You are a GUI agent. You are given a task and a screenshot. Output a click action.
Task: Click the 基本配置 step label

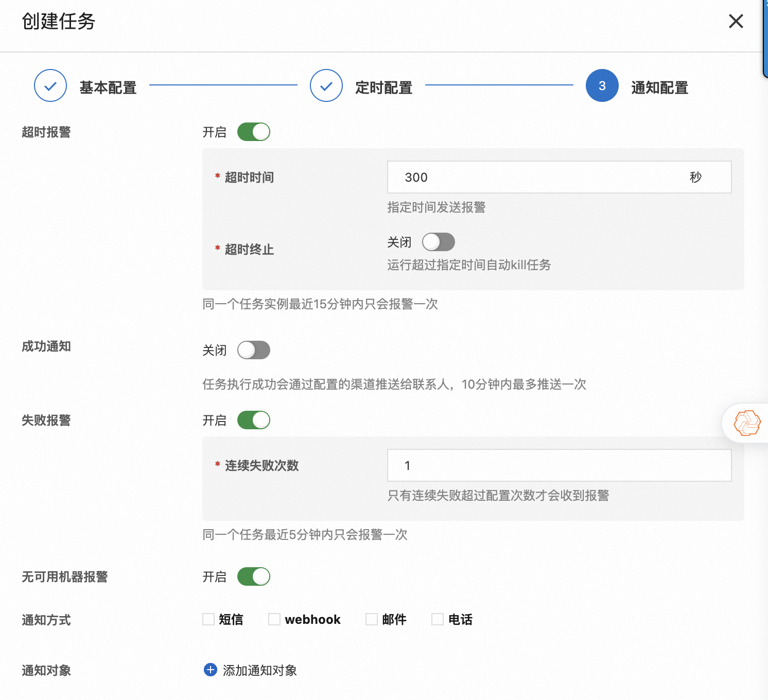pos(108,87)
